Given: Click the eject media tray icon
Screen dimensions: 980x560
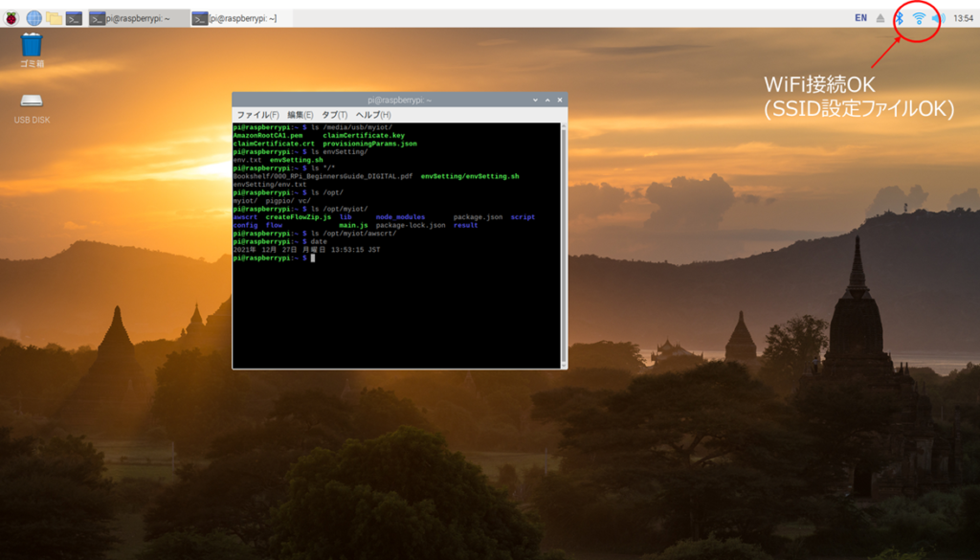Looking at the screenshot, I should pyautogui.click(x=880, y=17).
